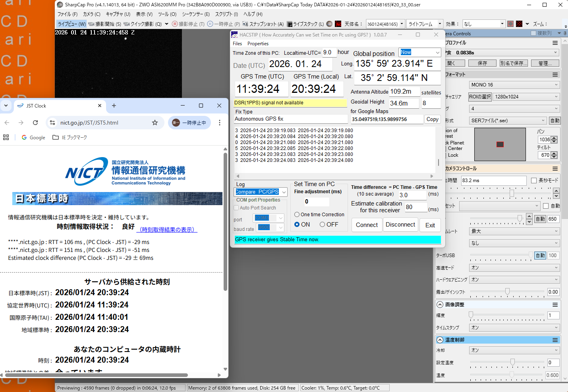Reload the JST Clock page
The height and width of the screenshot is (392, 568).
click(35, 123)
